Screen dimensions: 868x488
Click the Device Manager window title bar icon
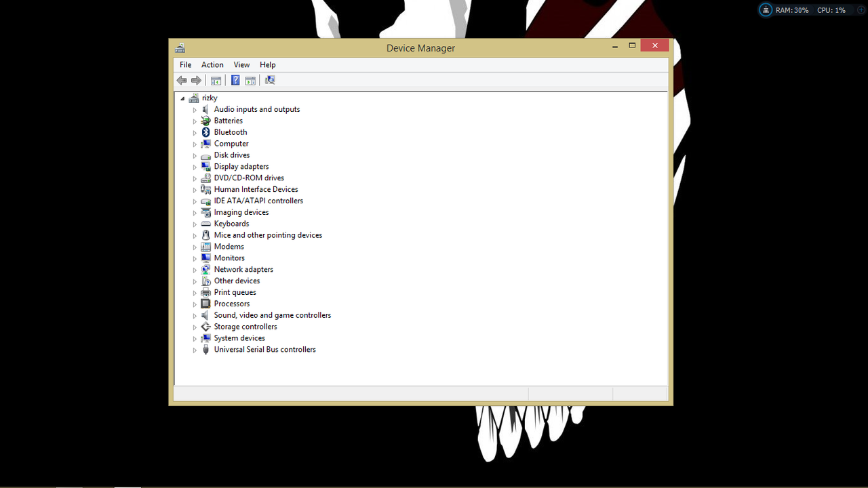[180, 47]
